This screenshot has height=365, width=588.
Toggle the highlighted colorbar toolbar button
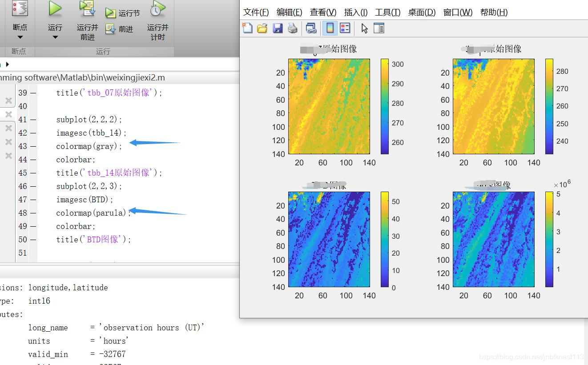(x=330, y=28)
